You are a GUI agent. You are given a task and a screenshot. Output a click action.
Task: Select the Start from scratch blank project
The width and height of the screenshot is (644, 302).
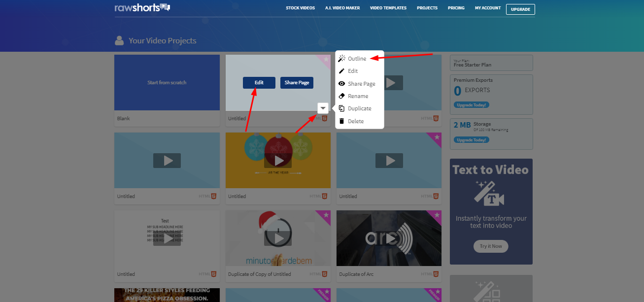pos(167,82)
